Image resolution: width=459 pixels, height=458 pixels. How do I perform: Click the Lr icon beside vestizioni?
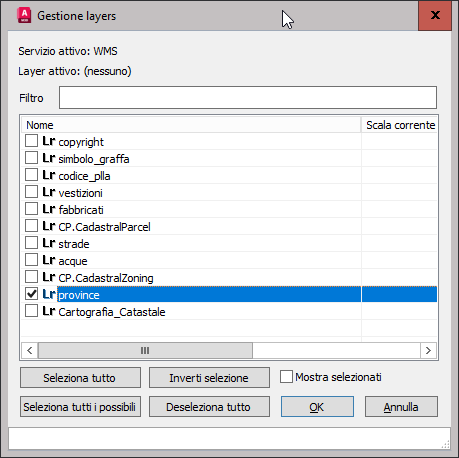49,192
